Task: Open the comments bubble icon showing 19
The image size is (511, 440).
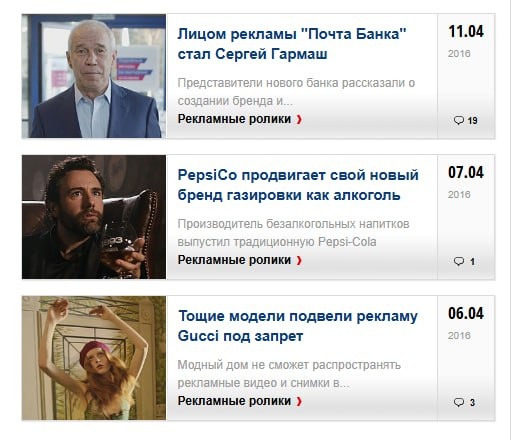Action: [459, 120]
